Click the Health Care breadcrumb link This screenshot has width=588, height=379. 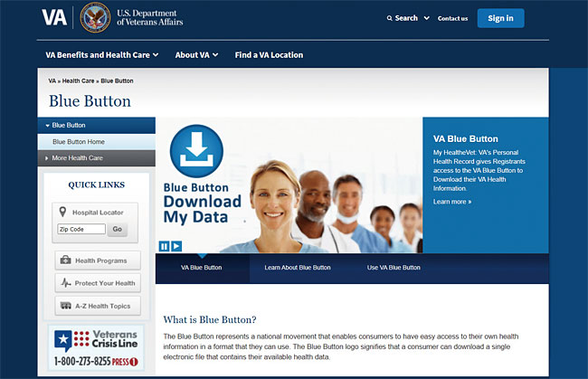(78, 81)
